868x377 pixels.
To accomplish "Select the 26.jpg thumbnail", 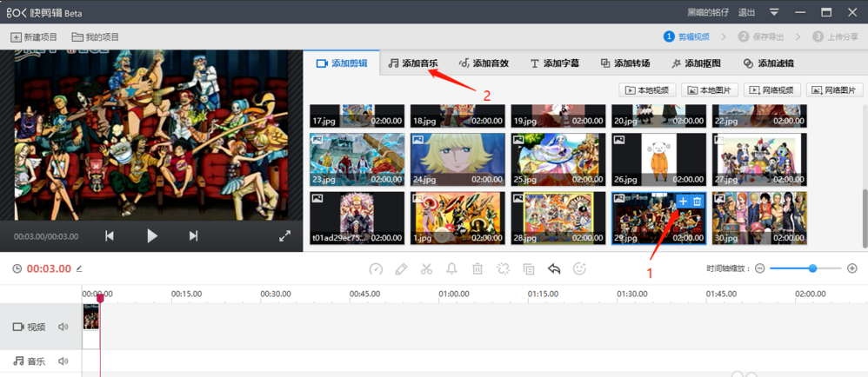I will [x=658, y=159].
